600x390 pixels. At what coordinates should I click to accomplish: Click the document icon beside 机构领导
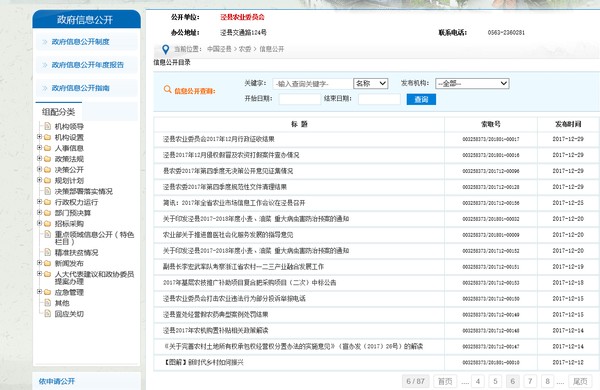click(47, 126)
